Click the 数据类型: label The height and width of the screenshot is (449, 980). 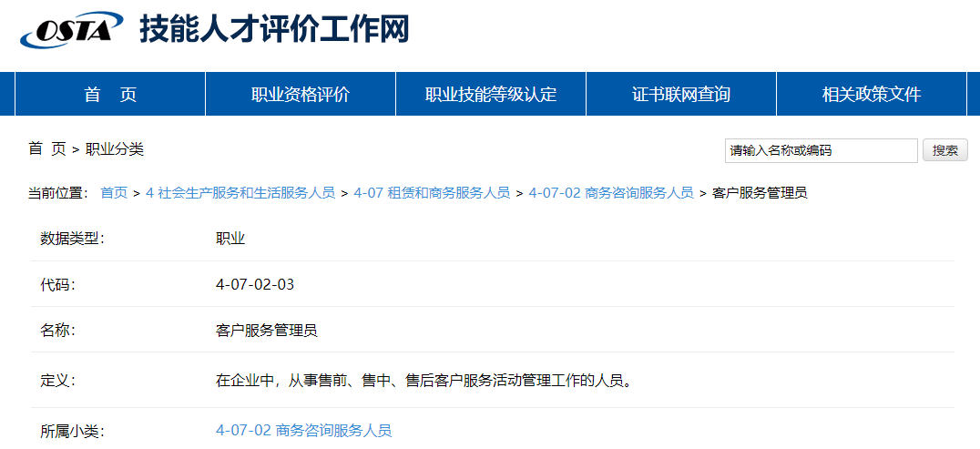point(72,239)
